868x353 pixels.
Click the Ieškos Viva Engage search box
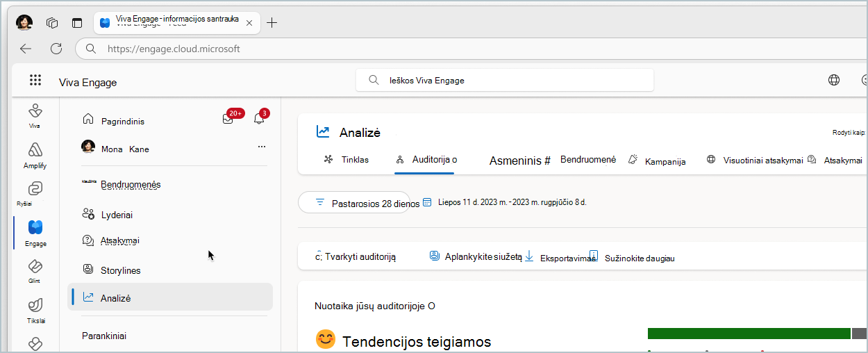click(x=505, y=80)
